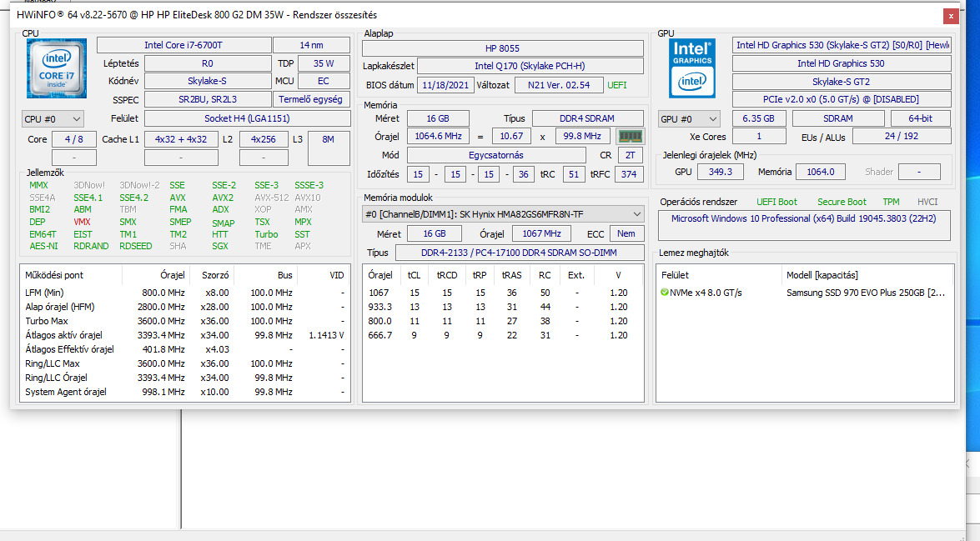Select the Samsung SSD 970 EVO Plus drive row
This screenshot has width=980, height=541.
coord(804,293)
